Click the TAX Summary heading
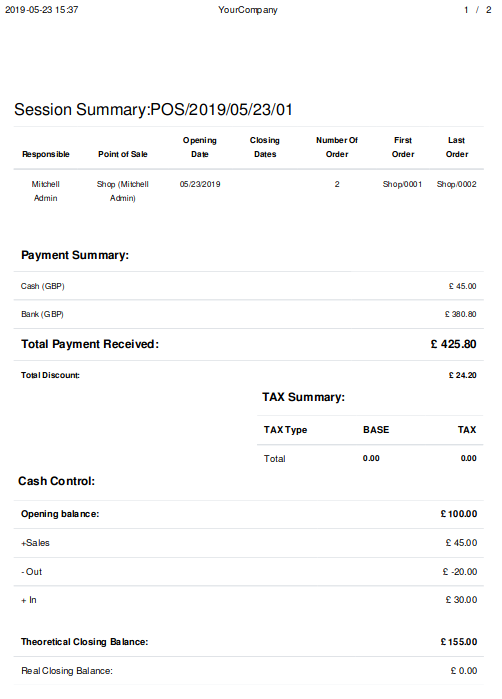502x699 pixels. (x=303, y=397)
